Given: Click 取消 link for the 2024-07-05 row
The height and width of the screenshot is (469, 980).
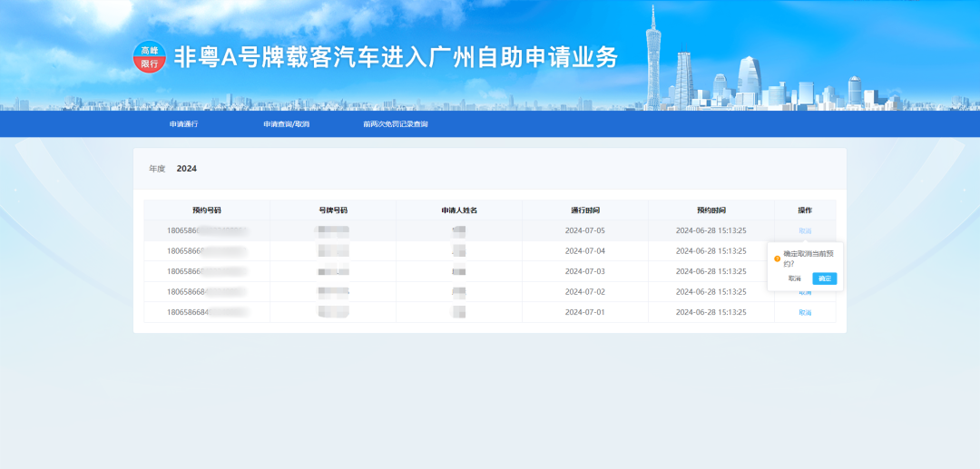Looking at the screenshot, I should [x=805, y=230].
